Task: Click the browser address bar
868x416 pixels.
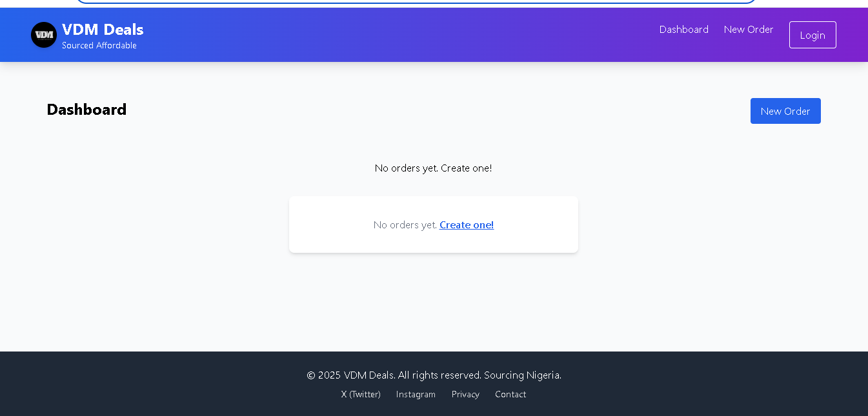Action: tap(416, 2)
